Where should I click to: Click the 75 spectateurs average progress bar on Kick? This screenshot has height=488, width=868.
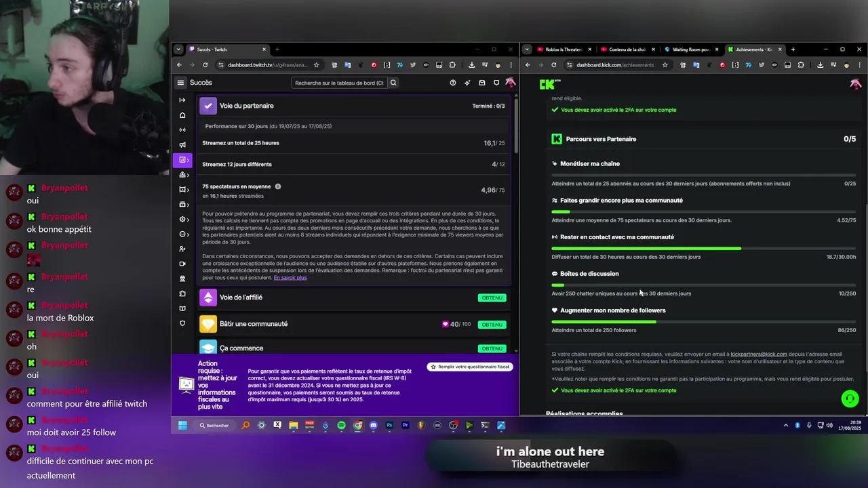pos(704,212)
